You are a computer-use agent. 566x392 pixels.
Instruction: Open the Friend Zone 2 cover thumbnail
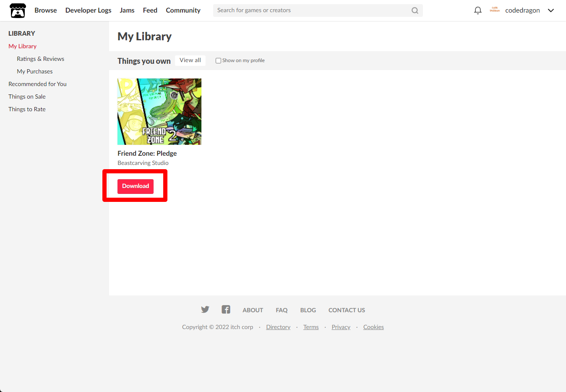coord(159,112)
